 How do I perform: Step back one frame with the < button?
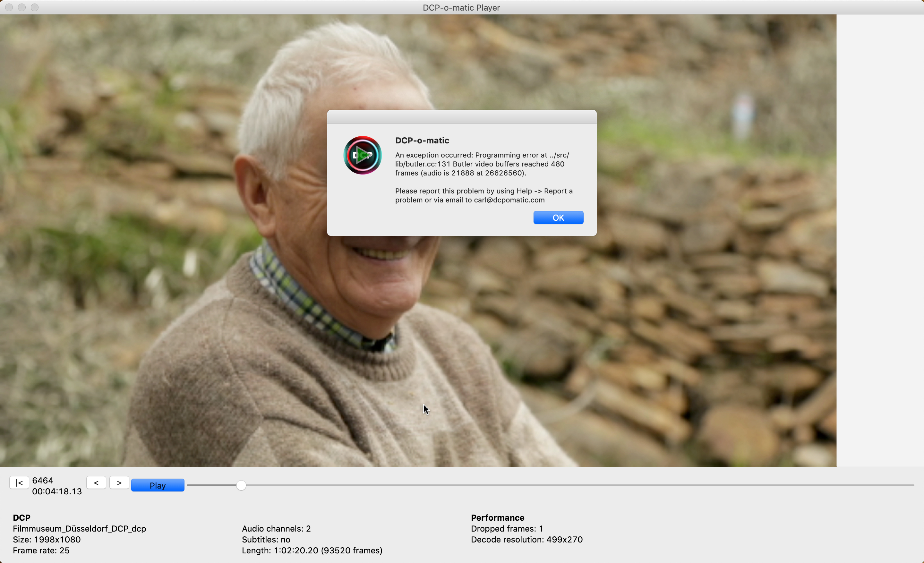point(96,483)
